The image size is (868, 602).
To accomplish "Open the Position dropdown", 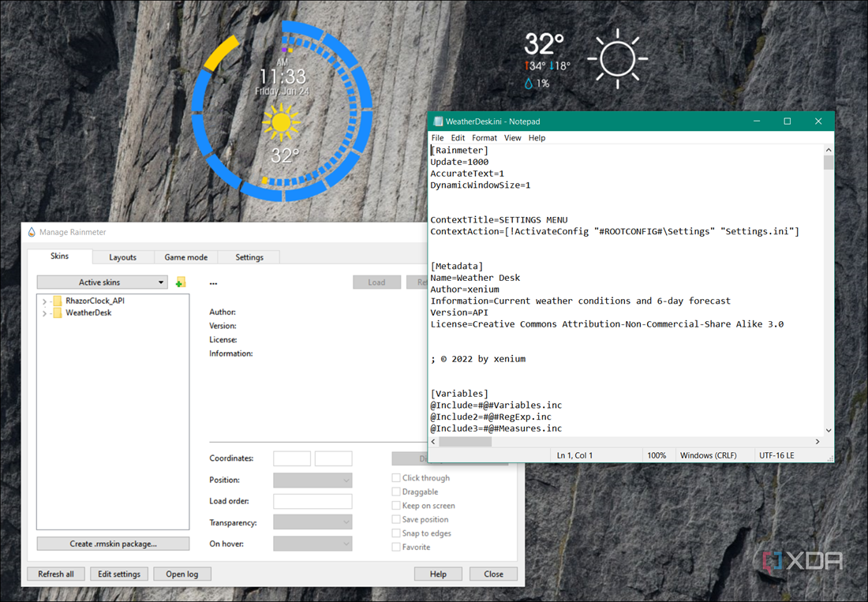I will coord(312,479).
